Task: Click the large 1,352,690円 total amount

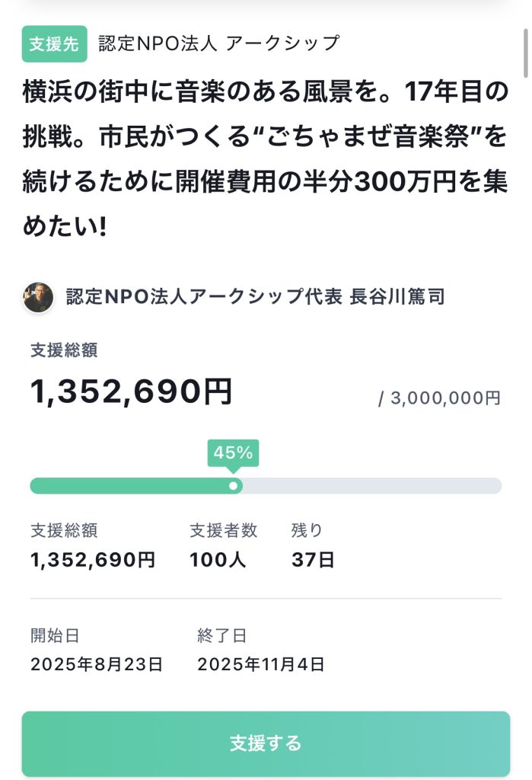Action: 131,392
